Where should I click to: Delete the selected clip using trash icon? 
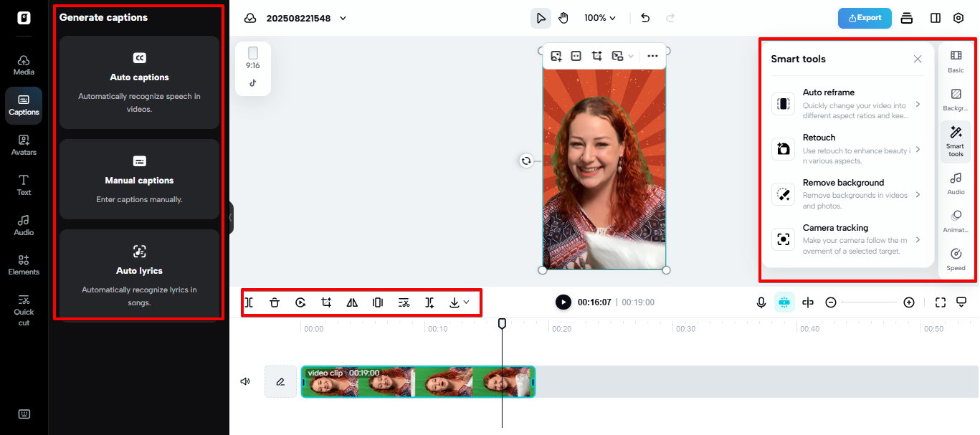tap(275, 302)
